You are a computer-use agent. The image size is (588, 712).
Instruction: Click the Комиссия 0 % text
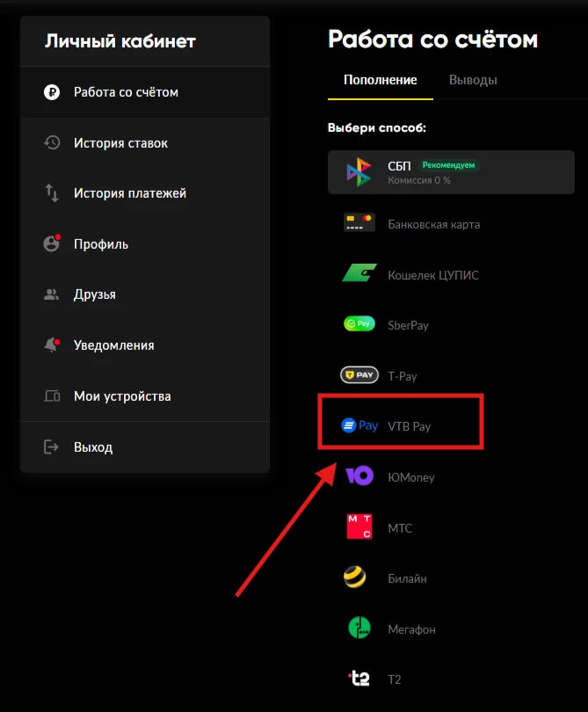[419, 180]
